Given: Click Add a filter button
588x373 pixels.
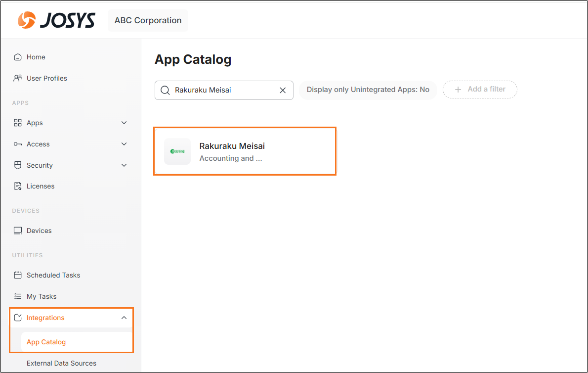Looking at the screenshot, I should 480,90.
